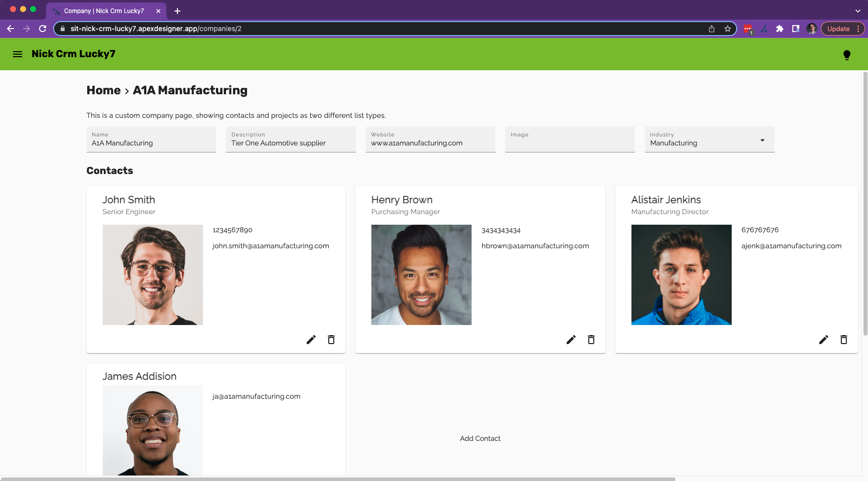Delete John Smith contact with trash icon
The height and width of the screenshot is (481, 868).
331,340
